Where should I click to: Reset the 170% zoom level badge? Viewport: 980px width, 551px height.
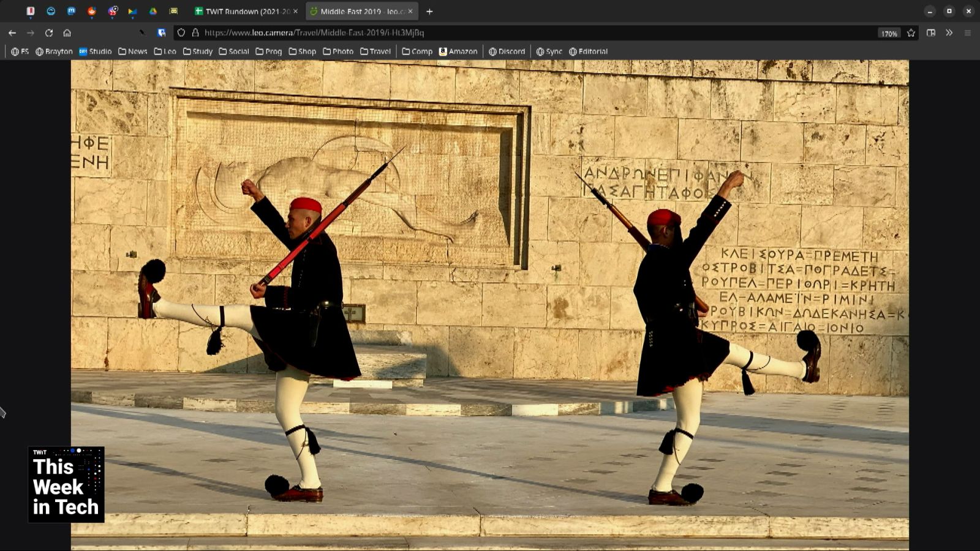[889, 34]
